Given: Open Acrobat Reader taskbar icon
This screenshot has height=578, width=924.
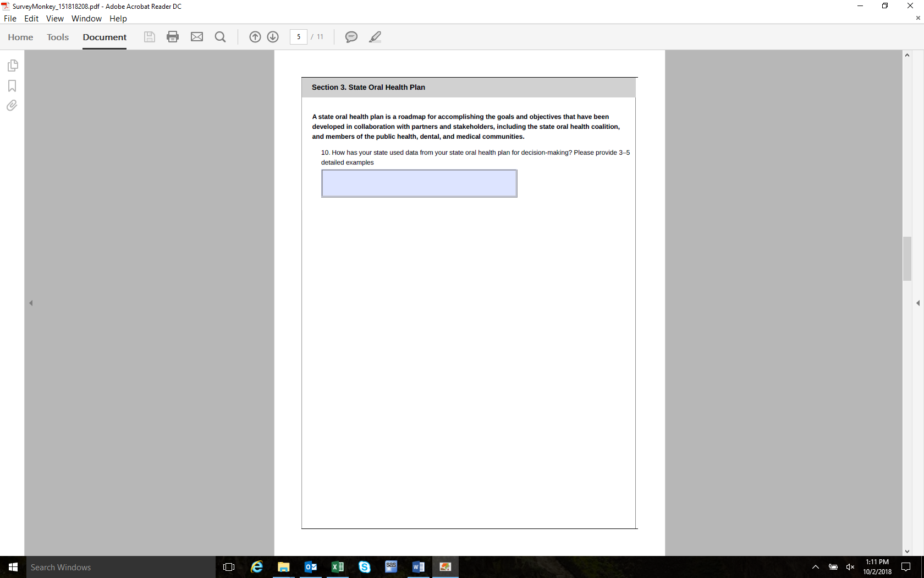Looking at the screenshot, I should pyautogui.click(x=446, y=567).
